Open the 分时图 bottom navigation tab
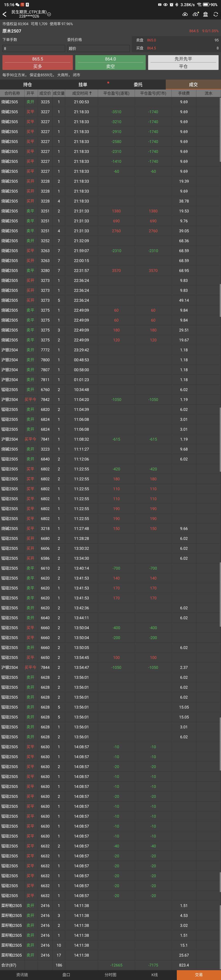The width and height of the screenshot is (221, 980). [x=110, y=975]
